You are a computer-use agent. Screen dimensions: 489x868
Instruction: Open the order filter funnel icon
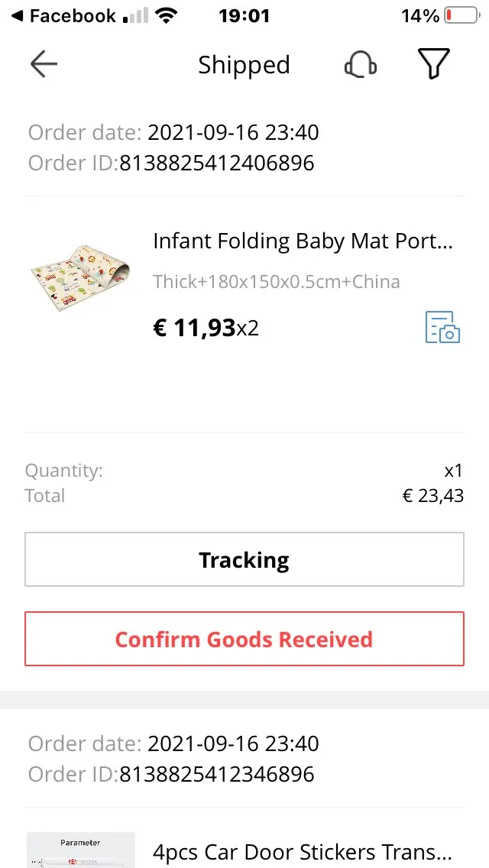[434, 64]
